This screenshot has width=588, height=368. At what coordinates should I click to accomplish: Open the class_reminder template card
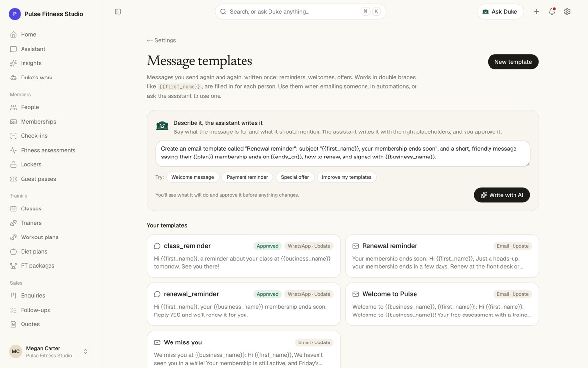coord(244,256)
